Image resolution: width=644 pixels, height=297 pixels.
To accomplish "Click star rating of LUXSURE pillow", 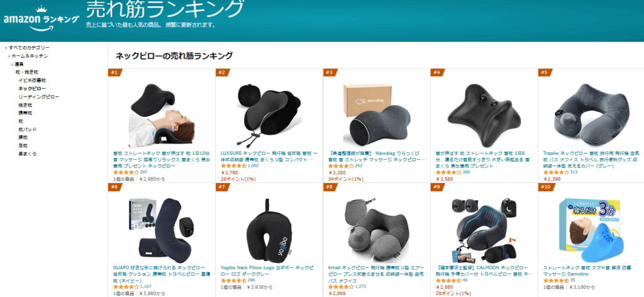I will point(233,166).
